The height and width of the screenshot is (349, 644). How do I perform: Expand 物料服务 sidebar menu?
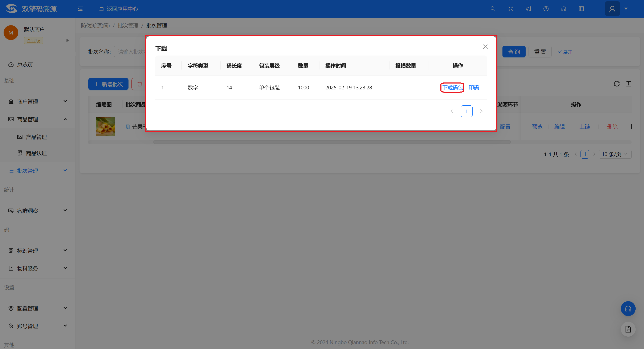pyautogui.click(x=37, y=268)
